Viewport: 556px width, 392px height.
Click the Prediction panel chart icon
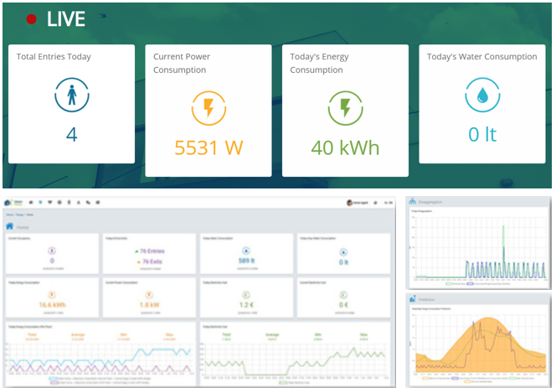coord(412,297)
